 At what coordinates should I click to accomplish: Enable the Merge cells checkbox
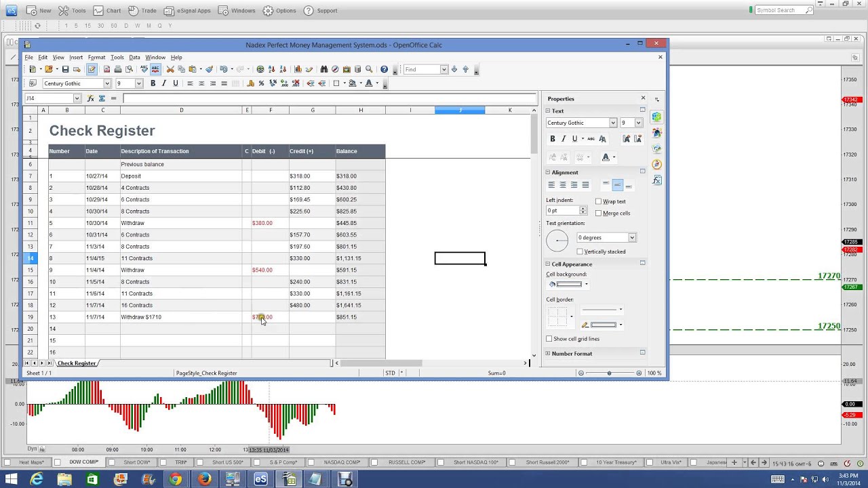(x=598, y=213)
